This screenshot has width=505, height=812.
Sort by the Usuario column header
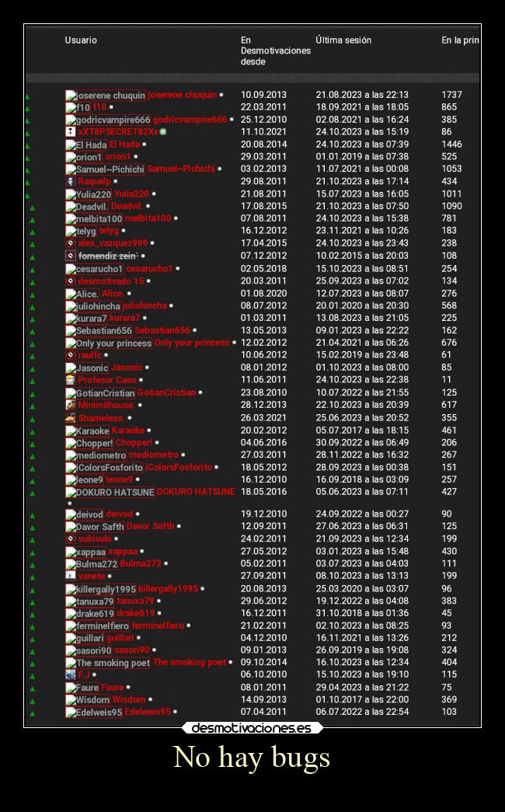coord(81,40)
